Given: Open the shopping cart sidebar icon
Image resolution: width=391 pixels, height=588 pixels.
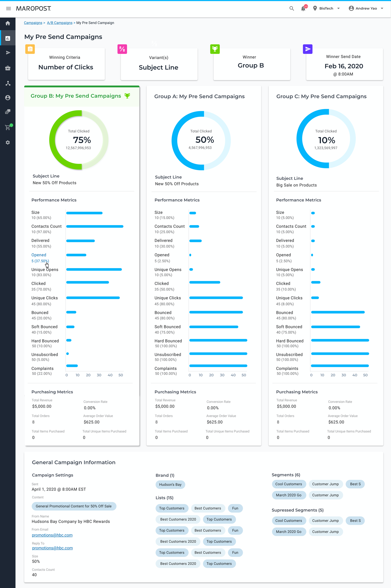Looking at the screenshot, I should 8,127.
